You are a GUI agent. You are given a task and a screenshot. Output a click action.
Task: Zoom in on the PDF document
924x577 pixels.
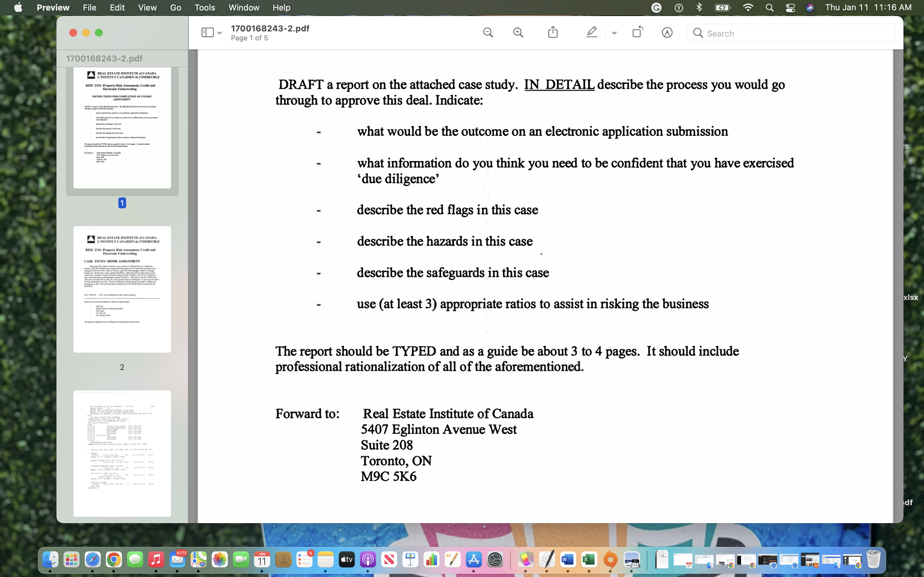coord(518,32)
